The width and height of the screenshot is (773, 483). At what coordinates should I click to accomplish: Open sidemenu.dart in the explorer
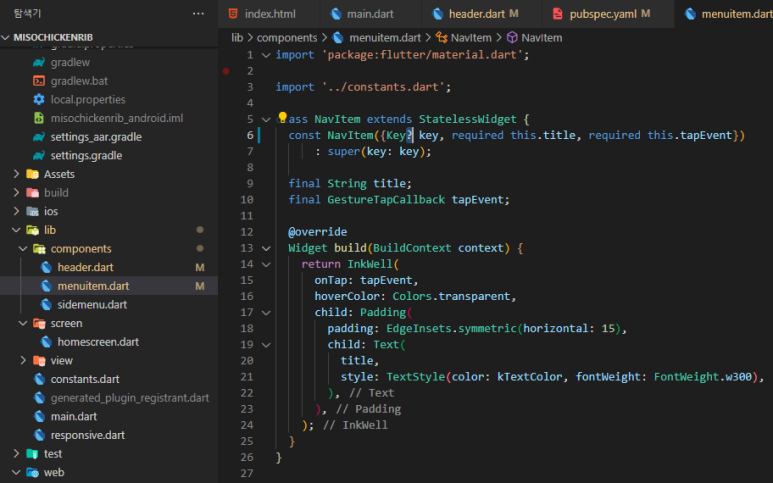point(92,305)
